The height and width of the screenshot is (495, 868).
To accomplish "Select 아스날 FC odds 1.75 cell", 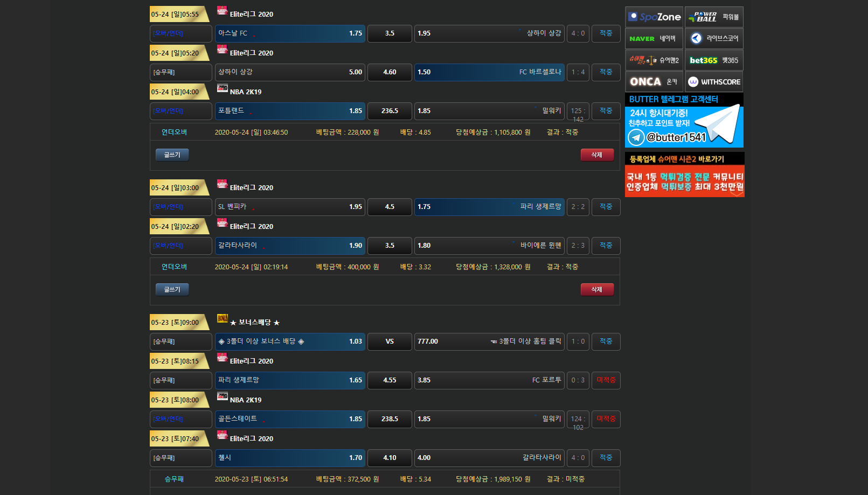I will click(290, 33).
